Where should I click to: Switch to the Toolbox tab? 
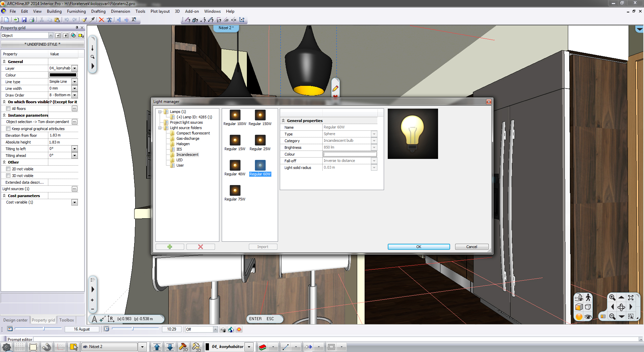coord(66,320)
